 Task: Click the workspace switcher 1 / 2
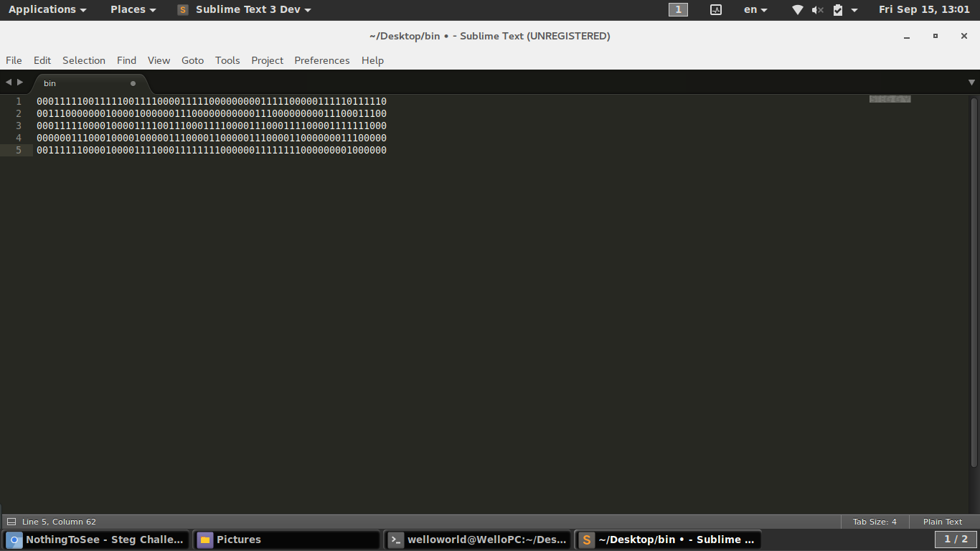(x=956, y=540)
